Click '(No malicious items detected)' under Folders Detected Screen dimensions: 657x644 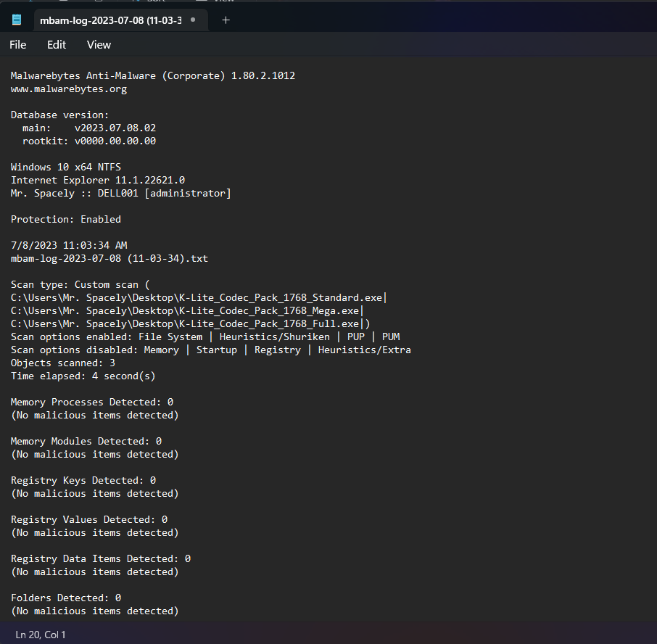click(x=95, y=611)
